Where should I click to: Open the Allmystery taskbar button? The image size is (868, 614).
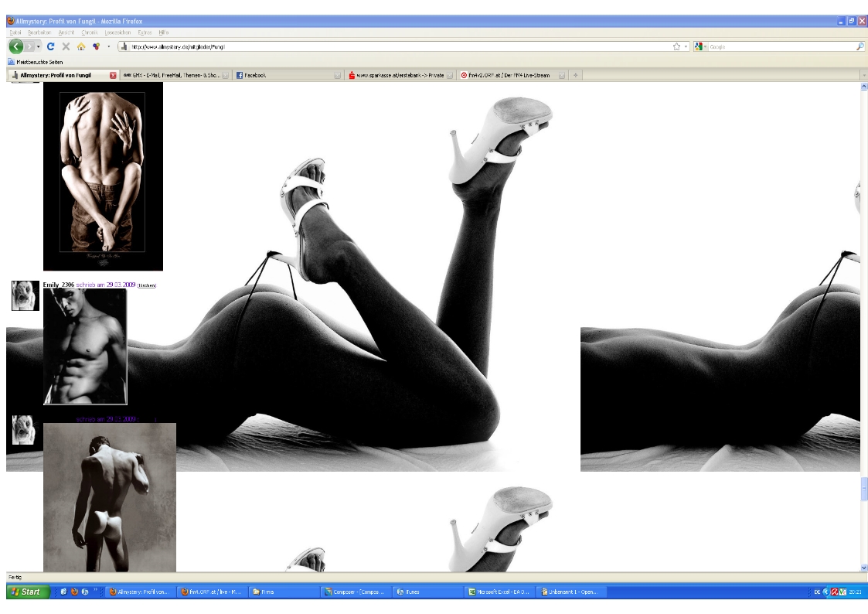(x=141, y=592)
